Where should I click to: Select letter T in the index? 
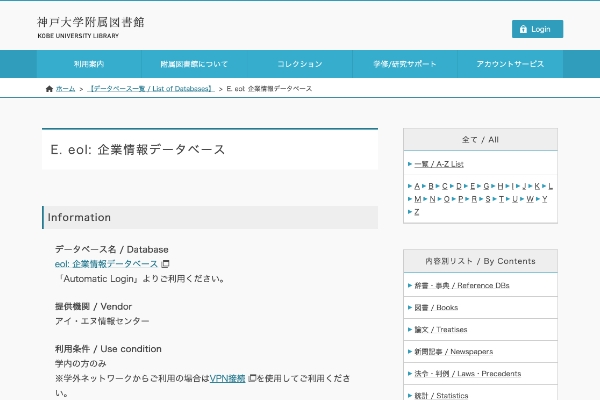click(501, 199)
